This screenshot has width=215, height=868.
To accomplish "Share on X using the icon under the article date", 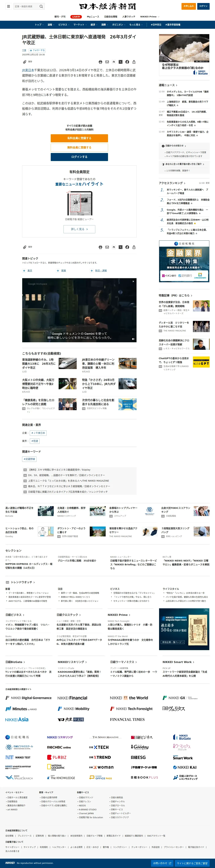I will (121, 62).
